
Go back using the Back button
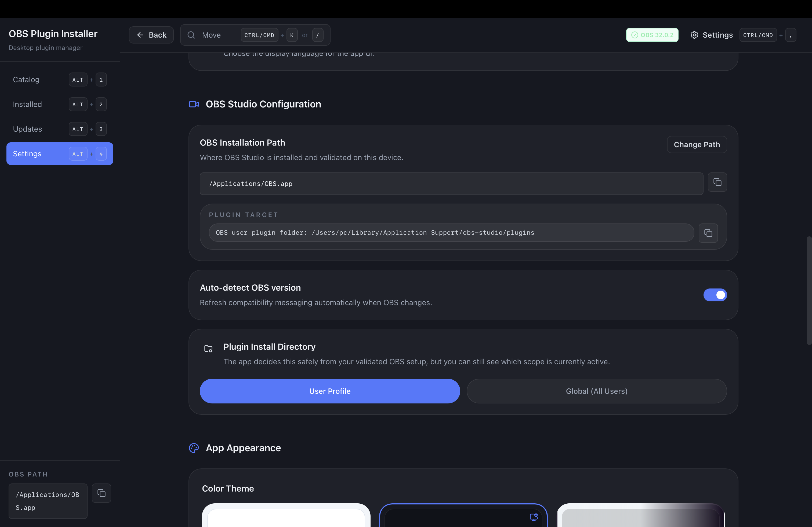(151, 35)
